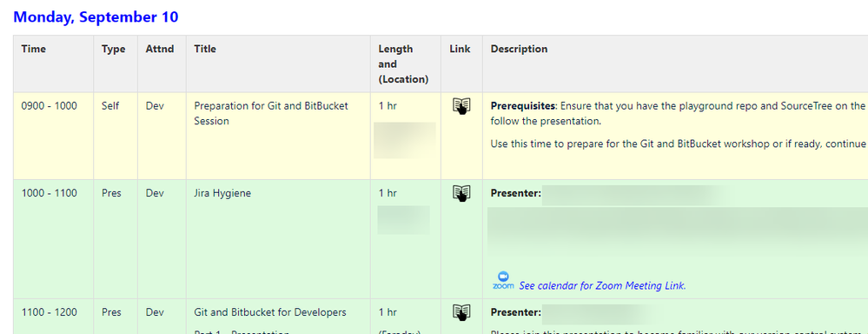
Task: Open the Preparation for Git session link icon
Action: click(x=461, y=106)
